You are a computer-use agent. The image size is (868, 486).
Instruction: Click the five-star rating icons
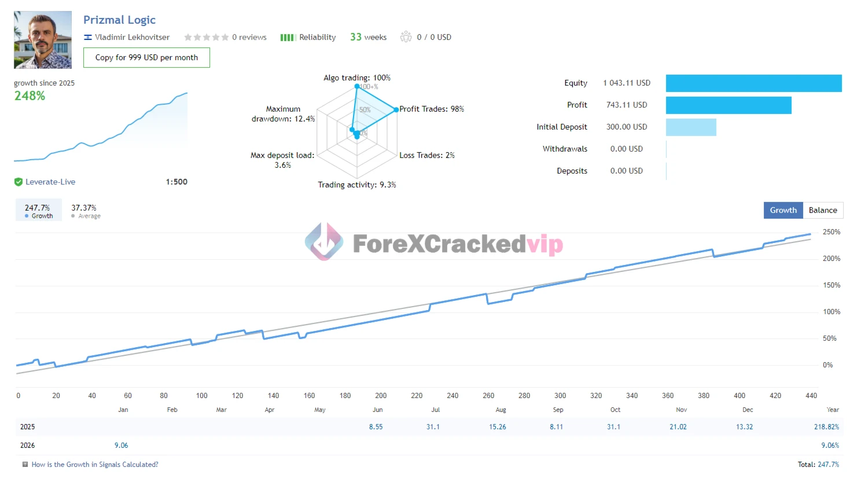point(206,38)
